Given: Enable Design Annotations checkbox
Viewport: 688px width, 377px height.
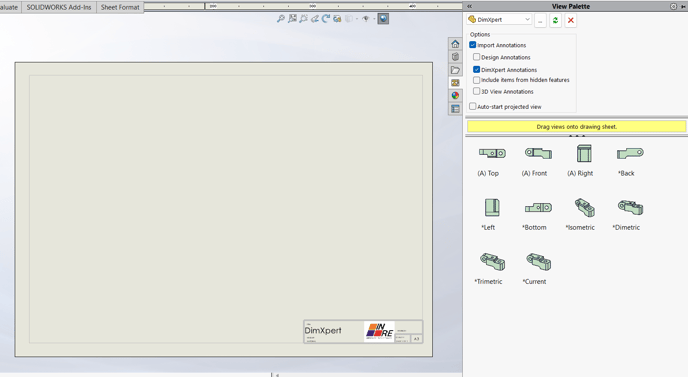Looking at the screenshot, I should (x=477, y=57).
